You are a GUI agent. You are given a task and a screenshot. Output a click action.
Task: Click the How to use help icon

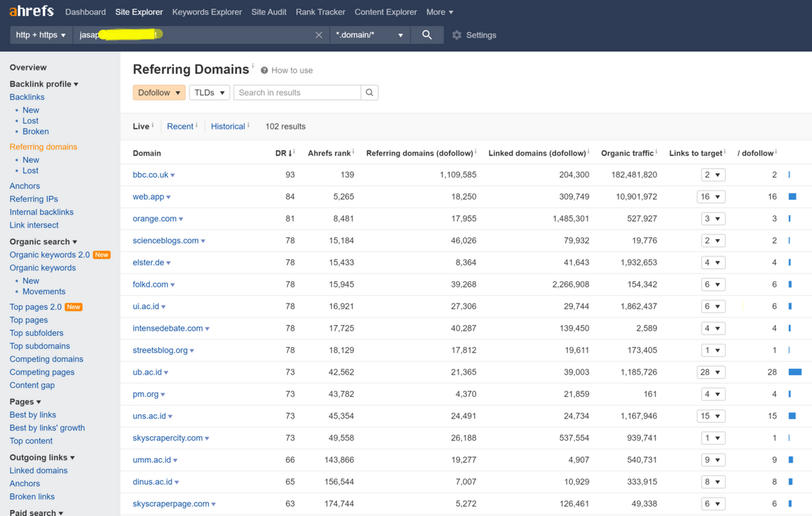tap(264, 70)
